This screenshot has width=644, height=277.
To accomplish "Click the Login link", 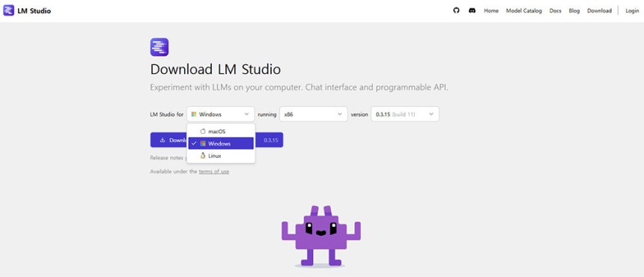I will pos(632,10).
